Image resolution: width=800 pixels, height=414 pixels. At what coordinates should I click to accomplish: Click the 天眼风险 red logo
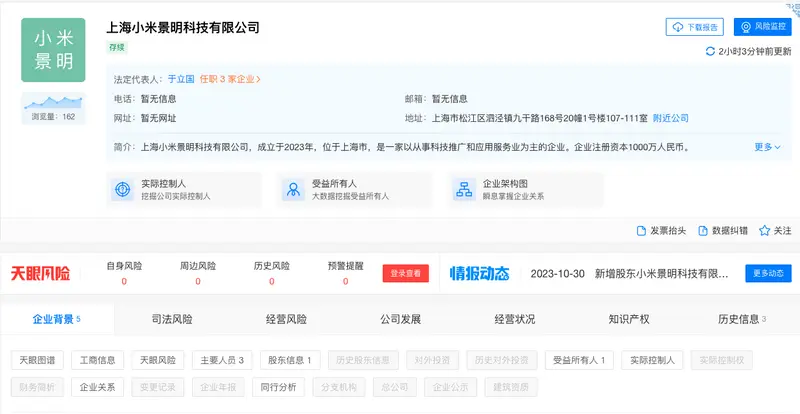tap(40, 274)
